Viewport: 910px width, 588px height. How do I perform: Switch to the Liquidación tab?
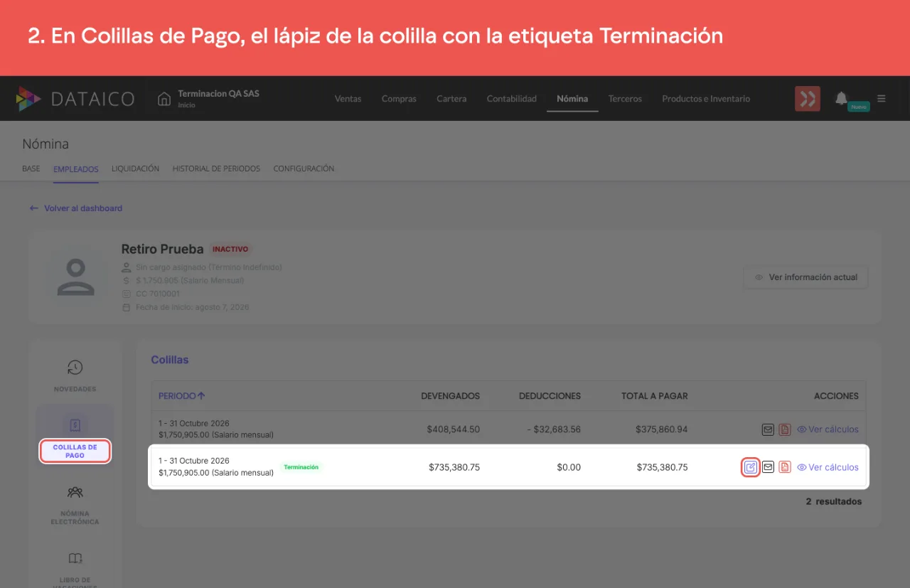135,169
